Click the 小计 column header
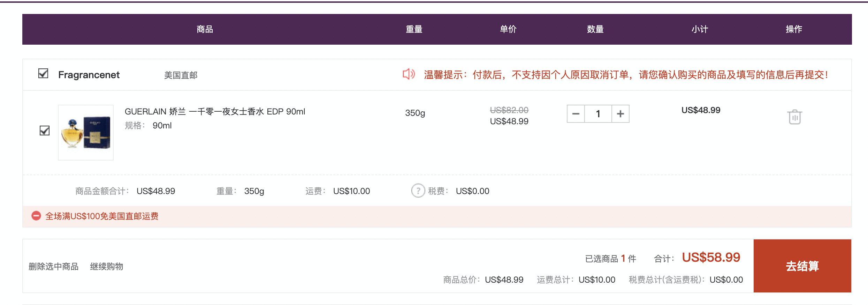 point(700,29)
